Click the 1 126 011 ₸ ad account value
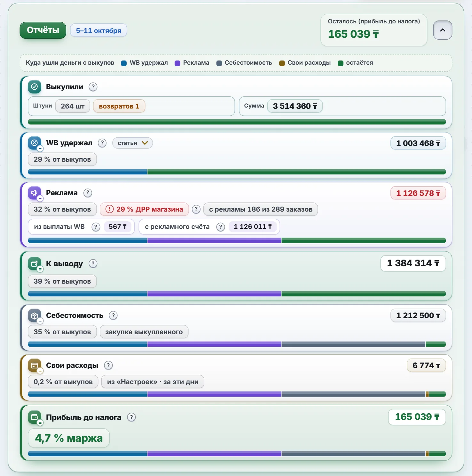The width and height of the screenshot is (472, 476). [253, 227]
